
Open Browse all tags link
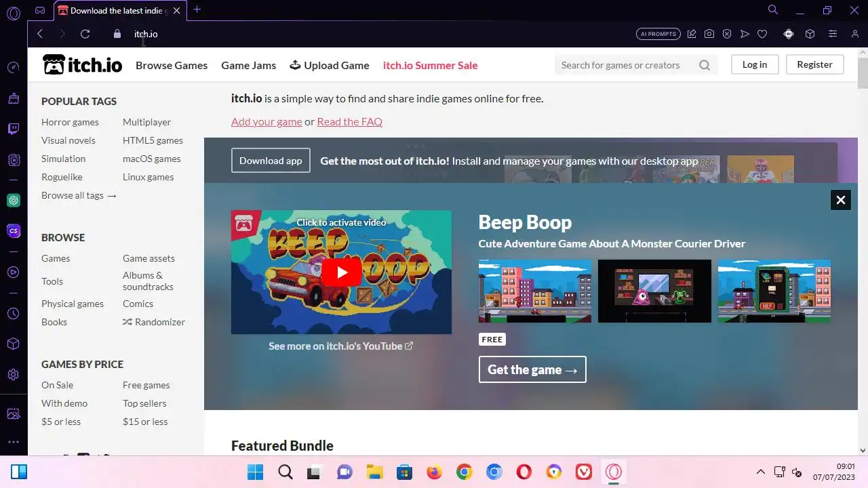79,195
